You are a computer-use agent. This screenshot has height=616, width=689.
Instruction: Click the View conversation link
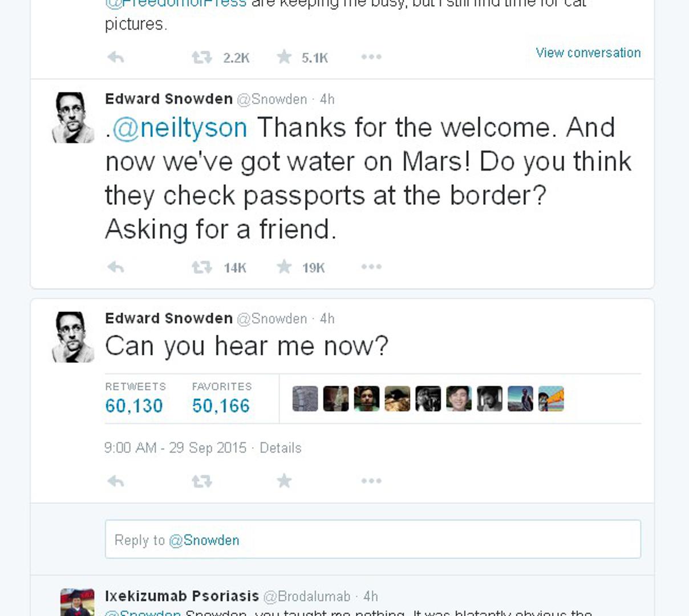point(588,53)
